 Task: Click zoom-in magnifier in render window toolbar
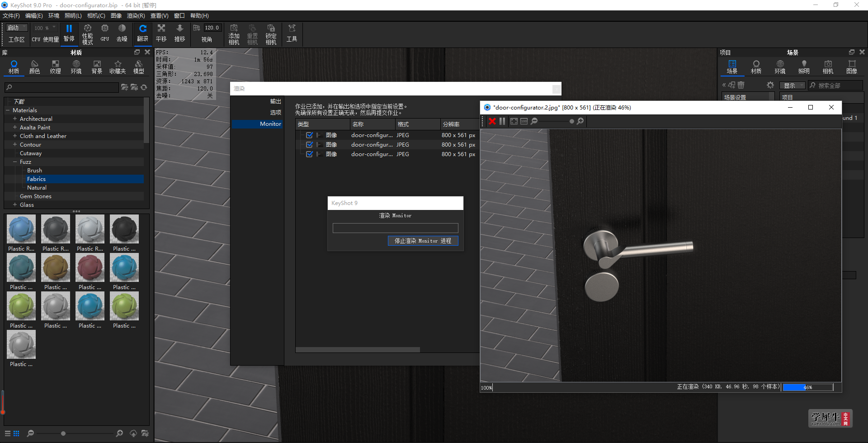tap(580, 121)
